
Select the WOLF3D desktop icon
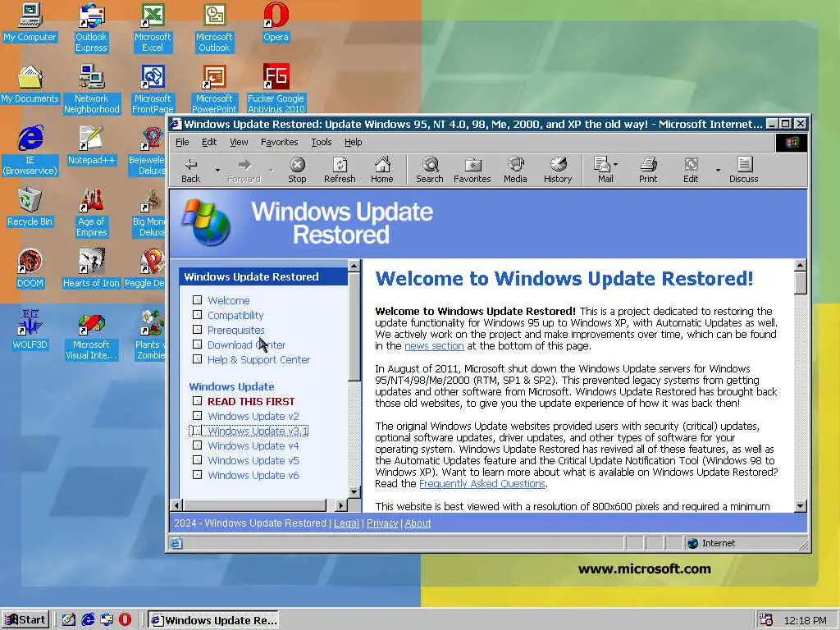click(30, 331)
